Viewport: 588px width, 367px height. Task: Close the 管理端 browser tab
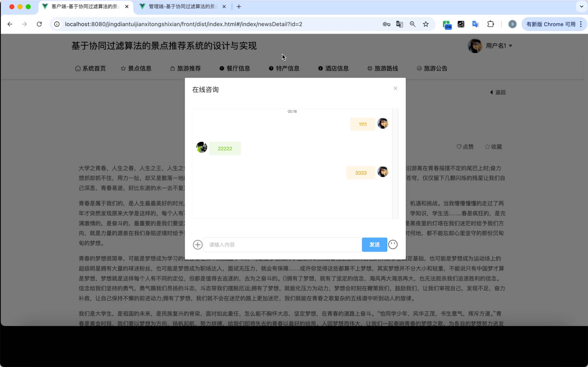(224, 7)
